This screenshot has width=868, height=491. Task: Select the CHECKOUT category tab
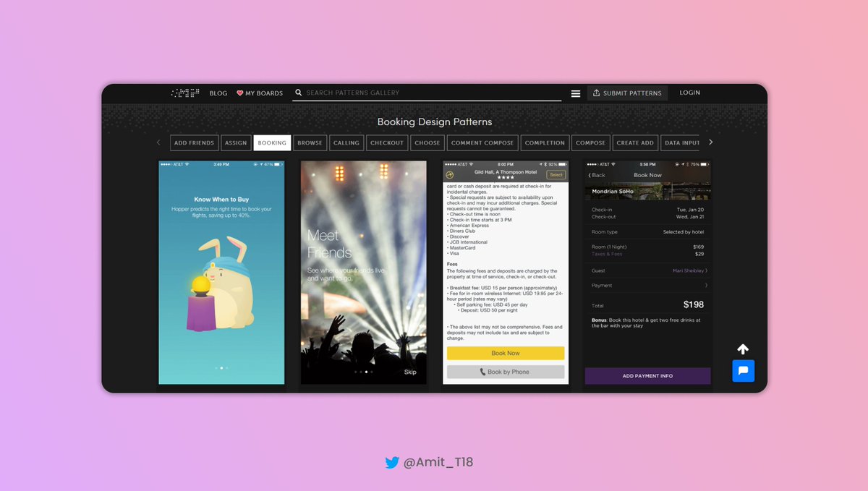point(387,143)
